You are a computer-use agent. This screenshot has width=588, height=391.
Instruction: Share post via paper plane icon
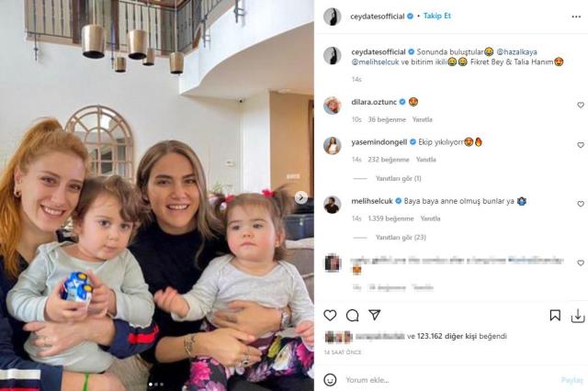click(375, 315)
